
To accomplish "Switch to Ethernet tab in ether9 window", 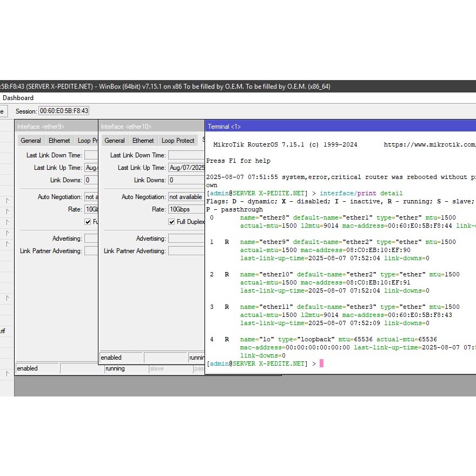I will 59,141.
